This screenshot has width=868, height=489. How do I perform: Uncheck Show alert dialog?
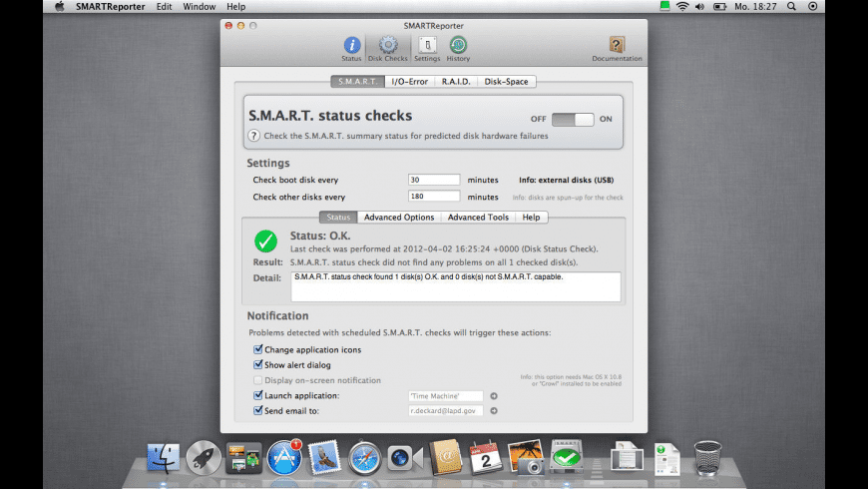pyautogui.click(x=258, y=364)
